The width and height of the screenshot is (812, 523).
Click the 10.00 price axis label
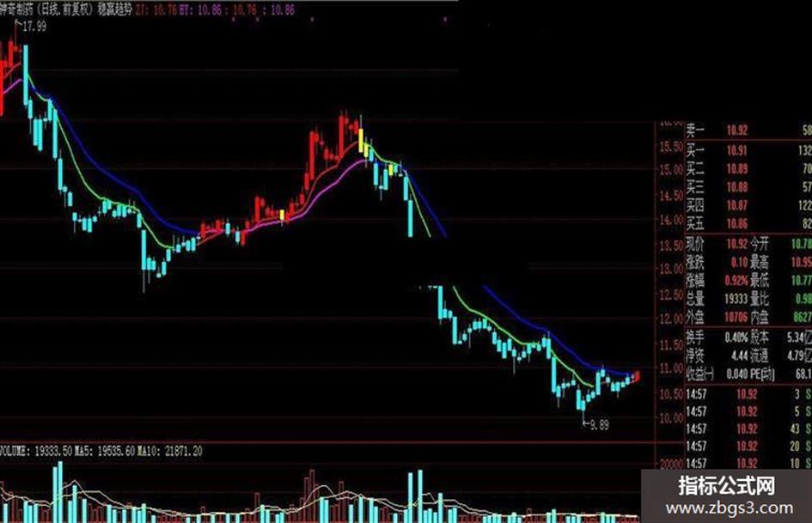click(x=672, y=418)
